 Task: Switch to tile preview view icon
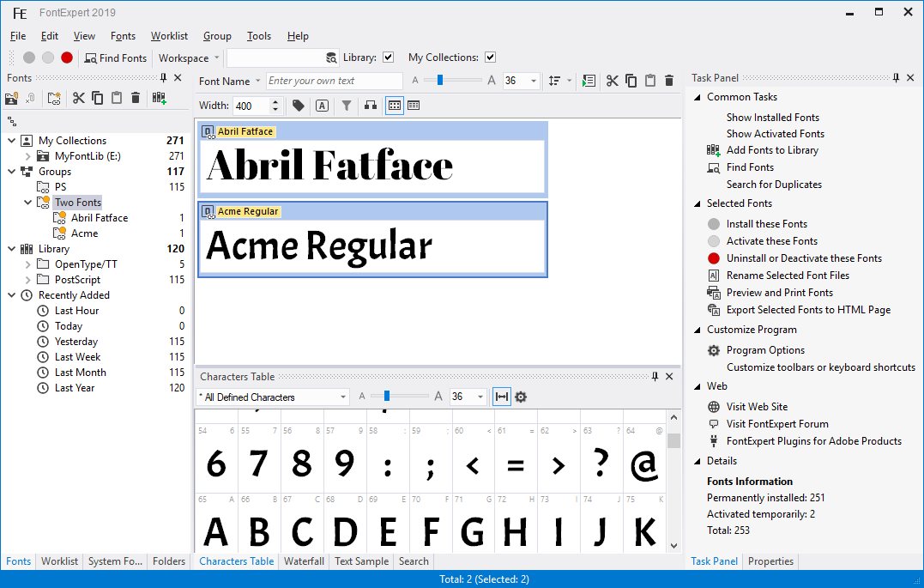pos(395,106)
